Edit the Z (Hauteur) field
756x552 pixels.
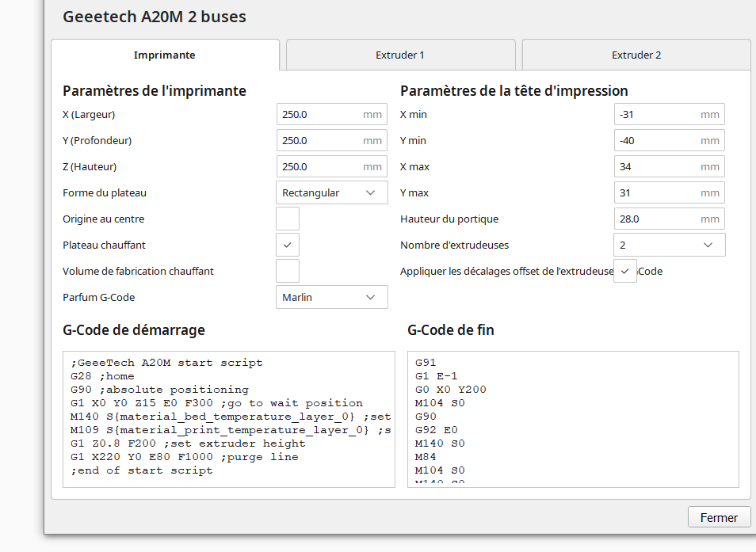tap(332, 166)
